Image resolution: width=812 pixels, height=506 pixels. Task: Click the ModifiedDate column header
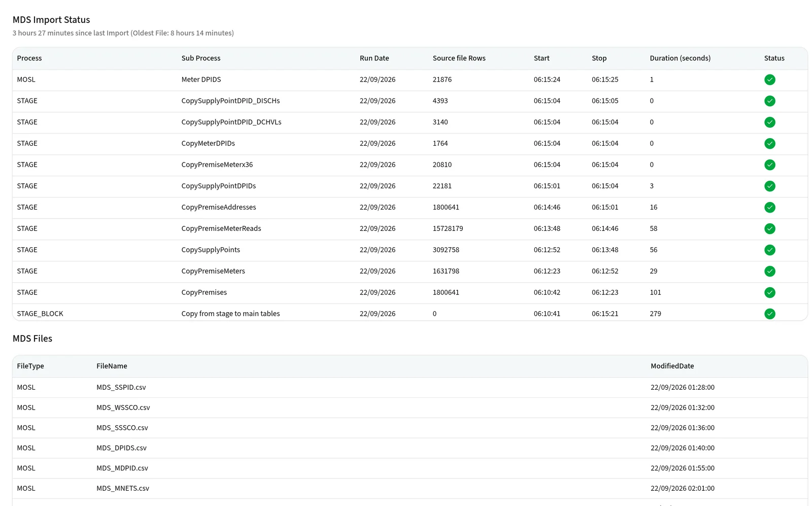(x=672, y=366)
